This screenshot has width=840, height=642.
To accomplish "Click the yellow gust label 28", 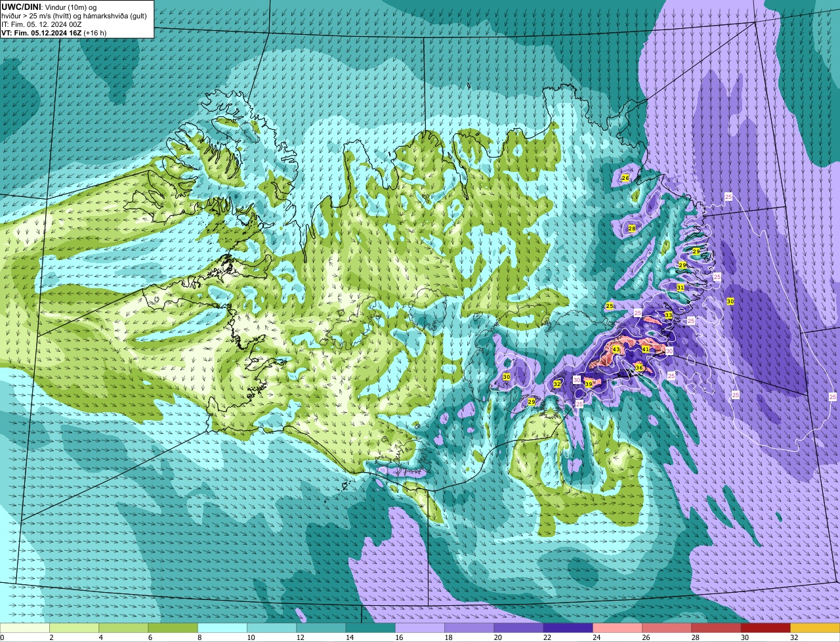I will click(632, 228).
